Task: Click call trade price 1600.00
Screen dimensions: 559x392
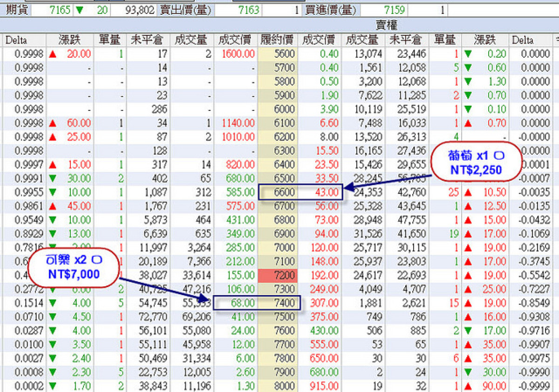Action: point(238,54)
